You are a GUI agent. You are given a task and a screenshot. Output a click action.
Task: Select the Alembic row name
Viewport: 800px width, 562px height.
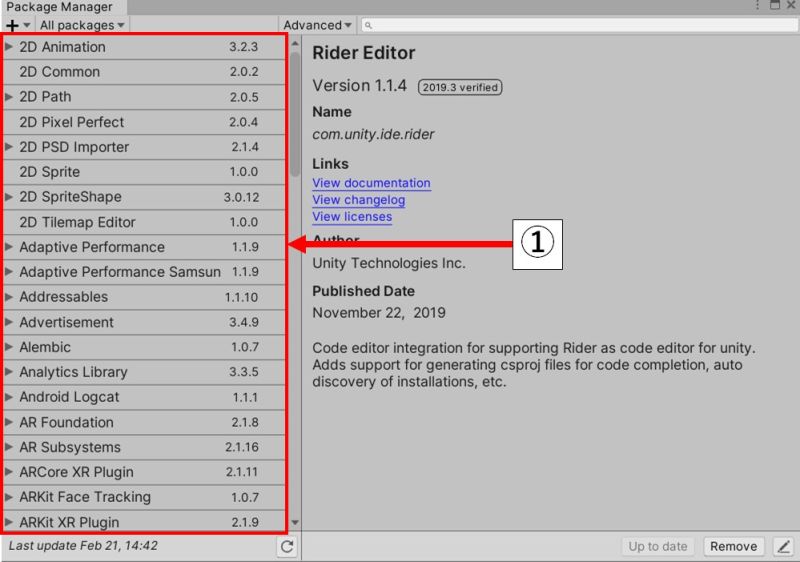(x=45, y=347)
